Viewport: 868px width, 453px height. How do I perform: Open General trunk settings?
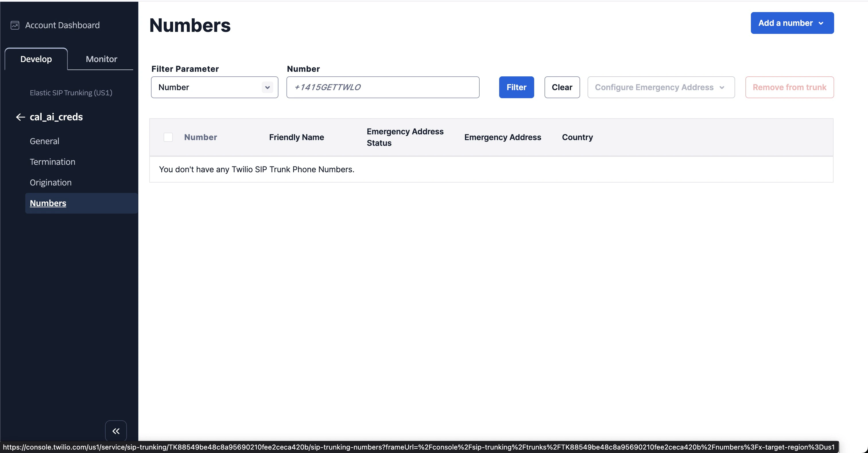pos(44,141)
